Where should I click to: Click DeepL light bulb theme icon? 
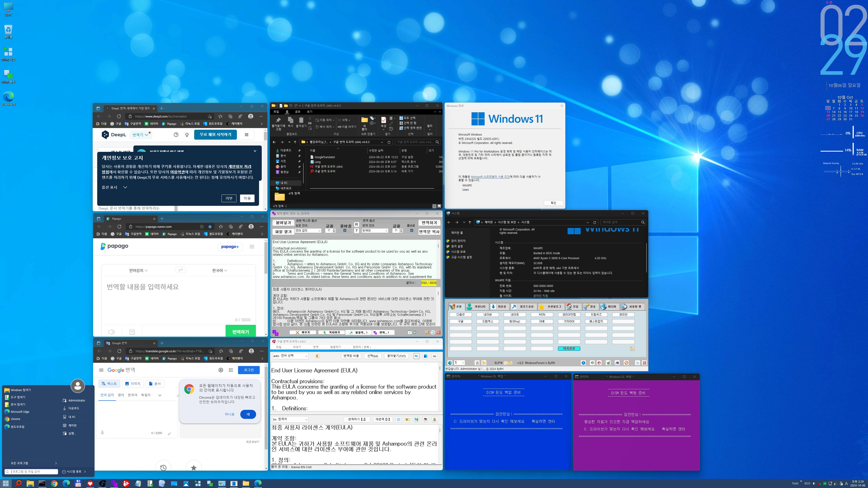pyautogui.click(x=187, y=135)
